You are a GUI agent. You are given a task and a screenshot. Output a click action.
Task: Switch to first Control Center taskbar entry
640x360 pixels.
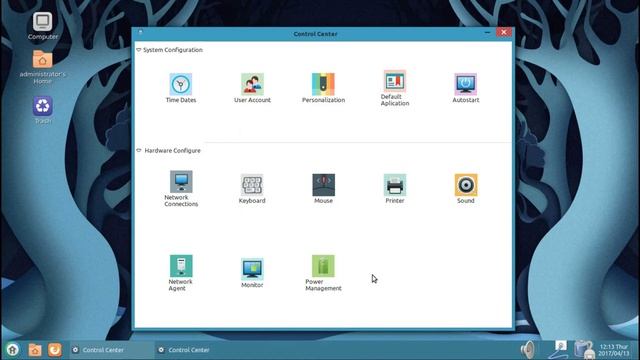coord(111,350)
